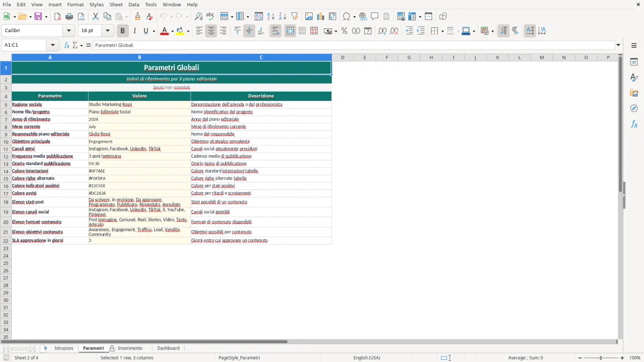Click Add Decimal Place icon
This screenshot has height=362, width=644.
tap(382, 31)
